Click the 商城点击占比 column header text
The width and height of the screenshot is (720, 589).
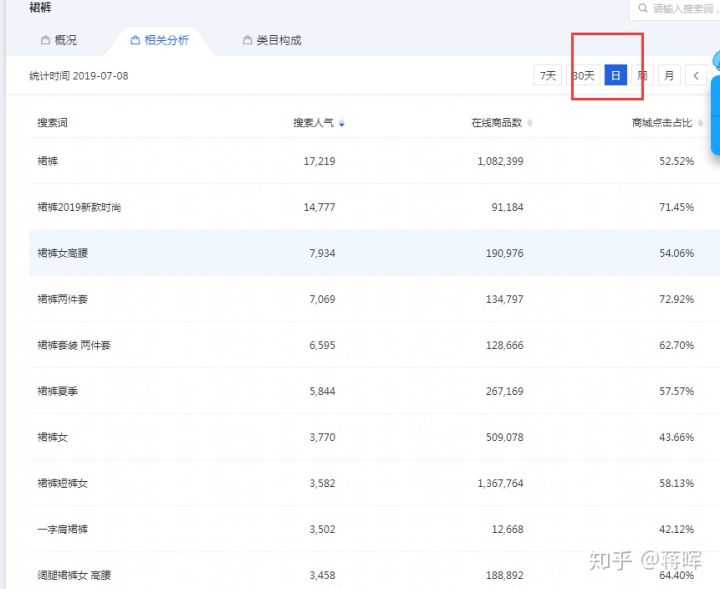pyautogui.click(x=662, y=123)
